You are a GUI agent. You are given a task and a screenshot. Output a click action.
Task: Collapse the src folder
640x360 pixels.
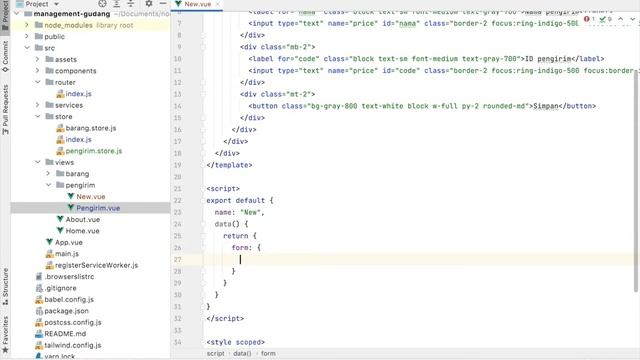pyautogui.click(x=27, y=48)
